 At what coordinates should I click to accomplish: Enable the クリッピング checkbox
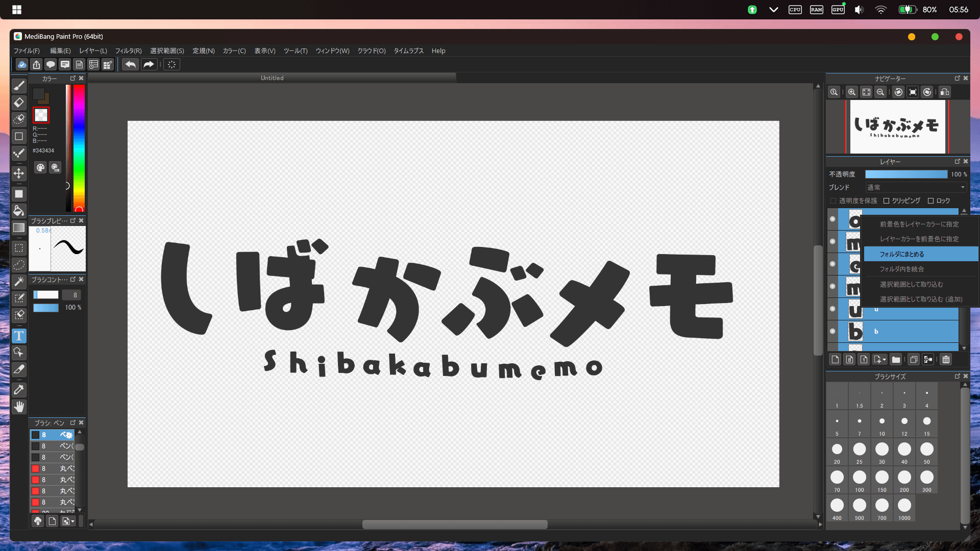[887, 201]
